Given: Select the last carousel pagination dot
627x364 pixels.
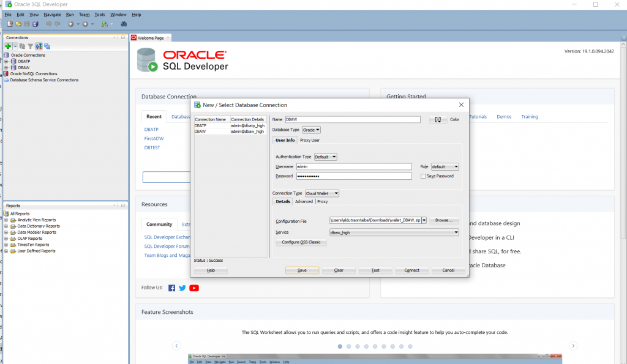Looking at the screenshot, I should (410, 346).
